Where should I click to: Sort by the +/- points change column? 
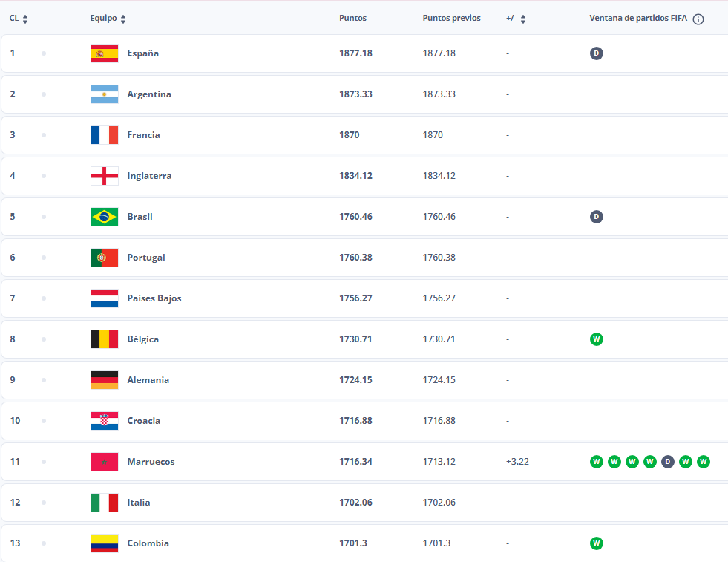516,19
